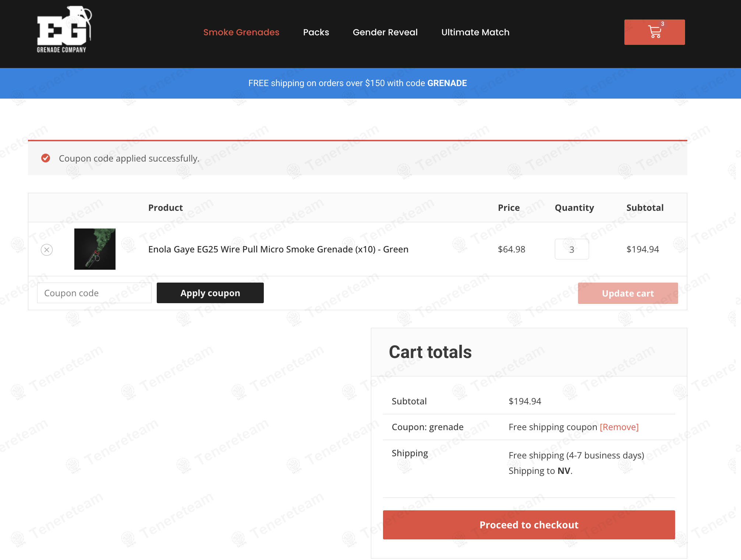Click the coupon success checkmark icon
This screenshot has width=741, height=560.
(46, 158)
